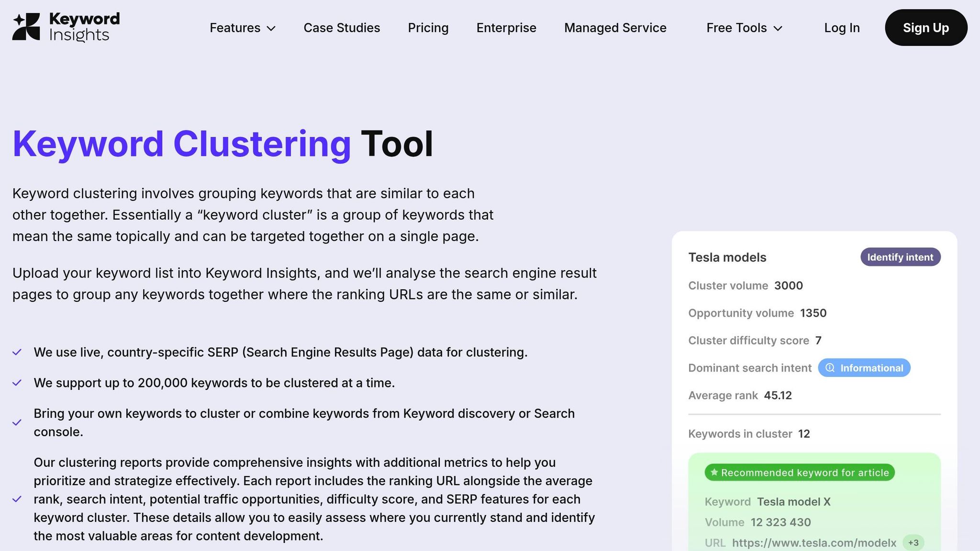Image resolution: width=980 pixels, height=551 pixels.
Task: Click the checkmark beside the SERP data bullet
Action: click(18, 353)
